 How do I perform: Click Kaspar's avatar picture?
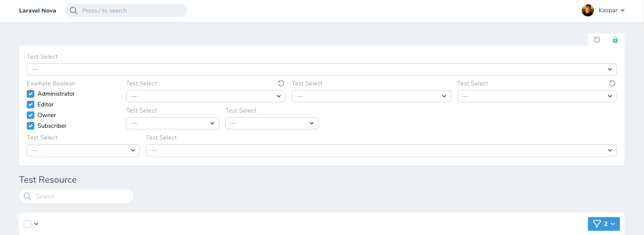pos(588,10)
